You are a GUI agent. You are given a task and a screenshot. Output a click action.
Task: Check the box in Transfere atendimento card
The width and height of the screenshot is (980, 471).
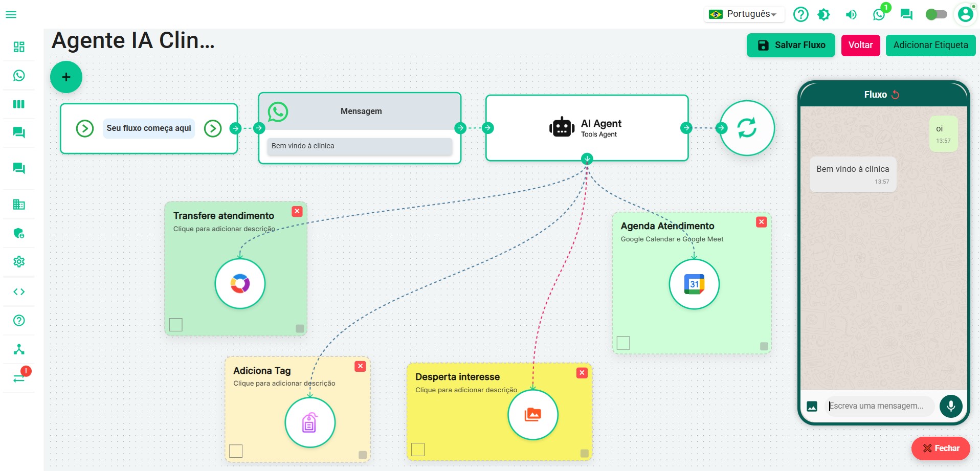(176, 325)
